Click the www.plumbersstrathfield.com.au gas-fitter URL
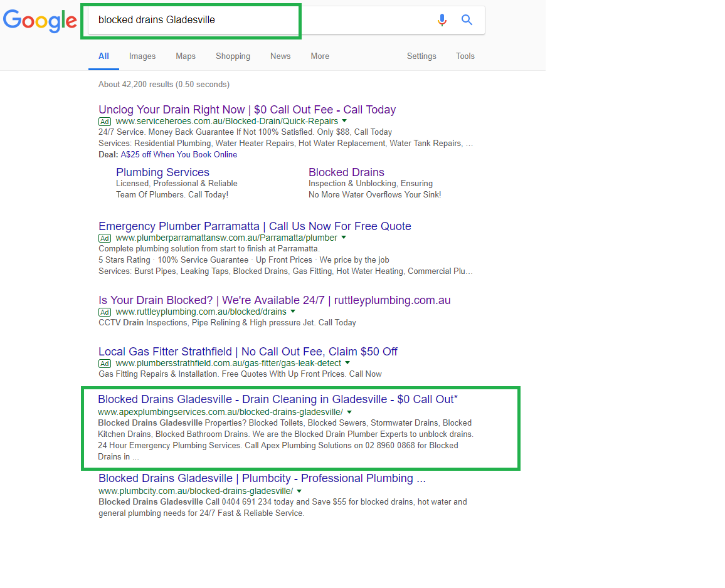Screen dimensions: 725x588 pos(228,363)
